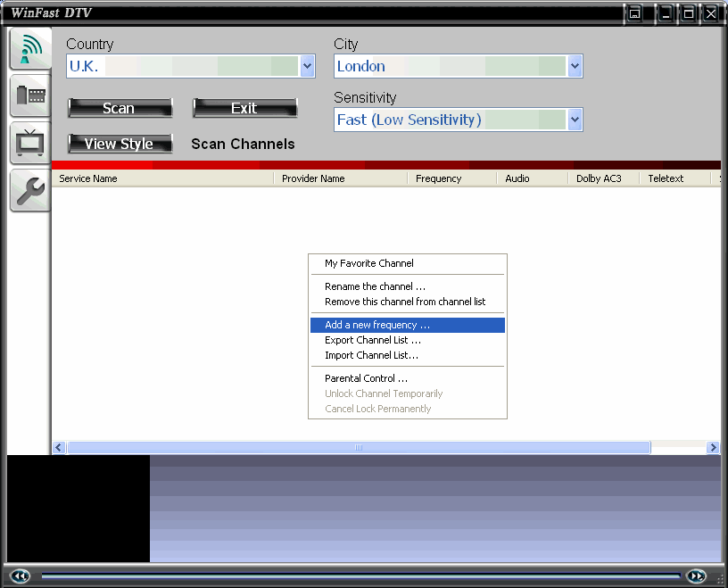The image size is (728, 588).
Task: Expand the Sensitivity dropdown arrow
Action: click(575, 120)
